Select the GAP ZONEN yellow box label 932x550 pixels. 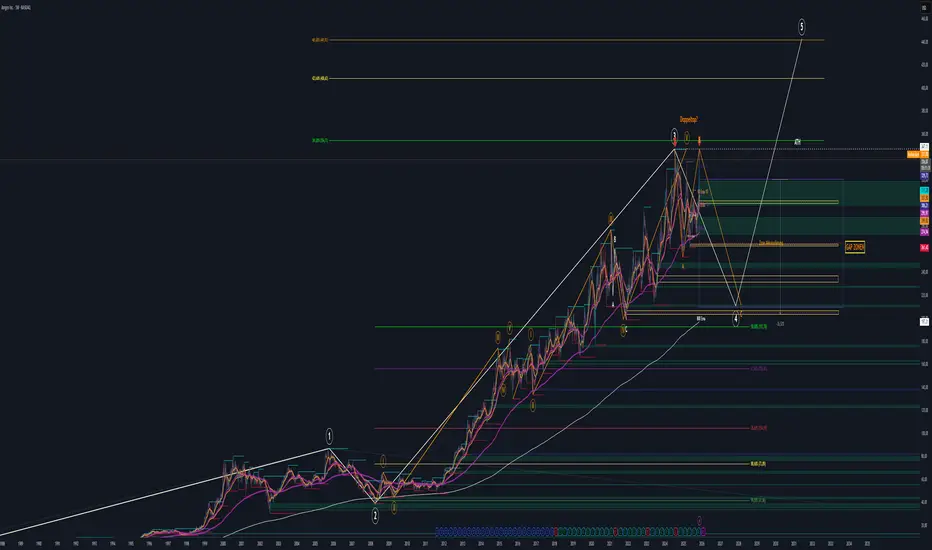click(855, 247)
